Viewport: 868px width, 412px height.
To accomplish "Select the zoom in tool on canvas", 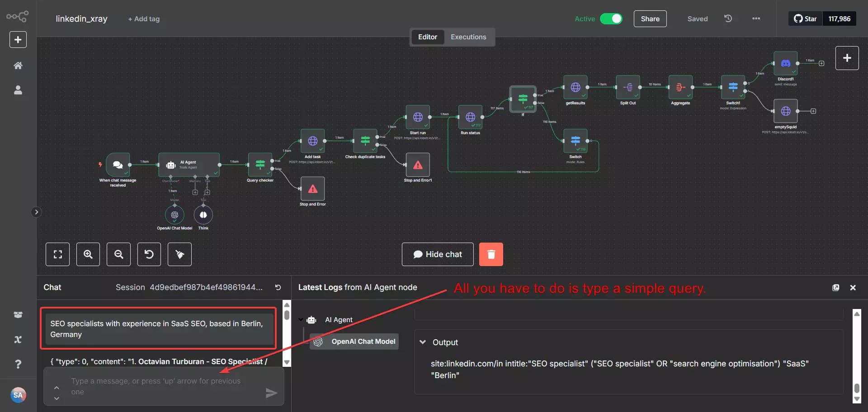I will pos(88,254).
